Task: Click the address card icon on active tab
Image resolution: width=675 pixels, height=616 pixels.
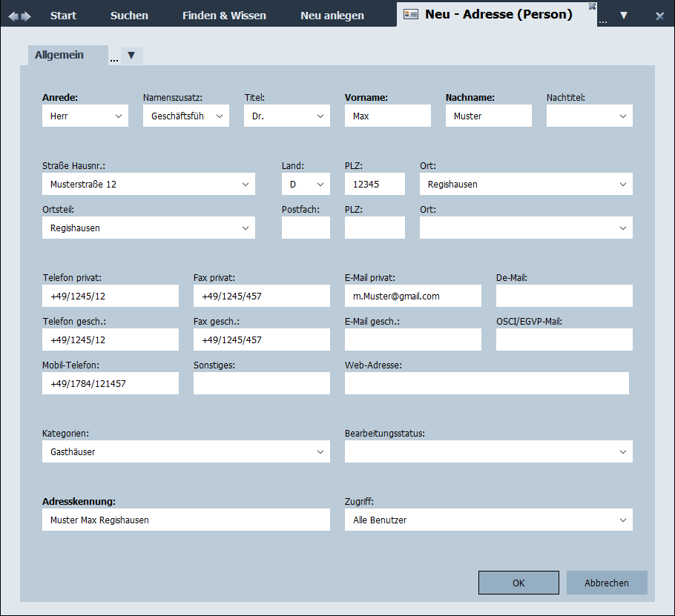Action: pos(410,15)
